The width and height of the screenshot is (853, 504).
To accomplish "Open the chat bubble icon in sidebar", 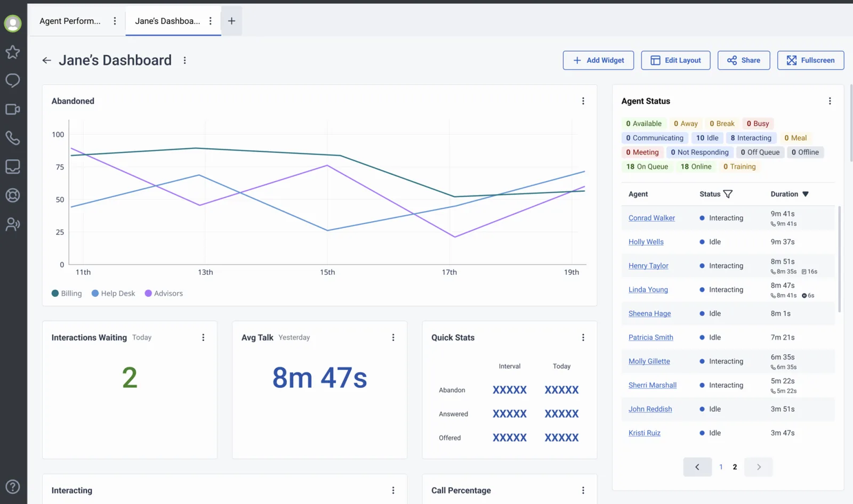I will click(13, 80).
